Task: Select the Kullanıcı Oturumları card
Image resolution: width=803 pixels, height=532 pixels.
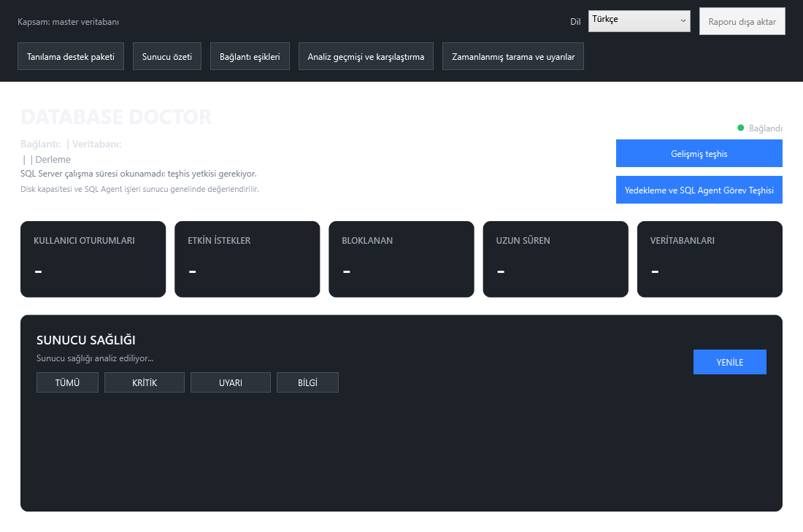Action: [93, 259]
